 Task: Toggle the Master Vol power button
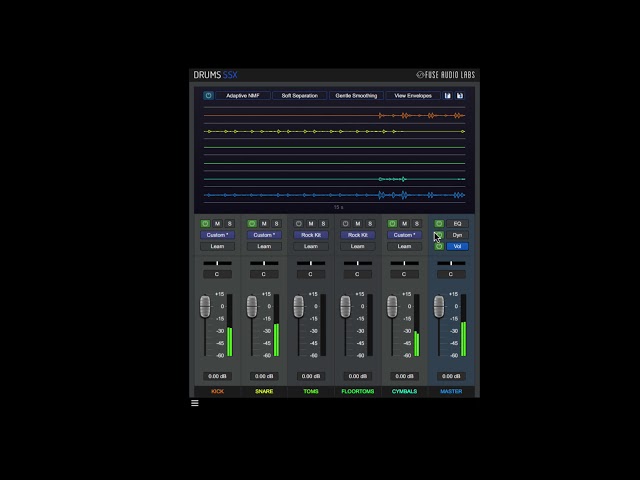tap(439, 247)
